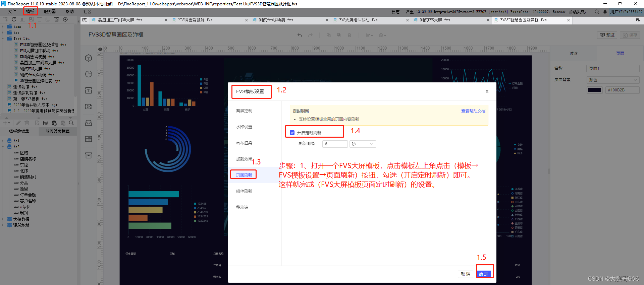The image size is (644, 285).
Task: Collapse the Test Liu folder
Action: pos(3,39)
